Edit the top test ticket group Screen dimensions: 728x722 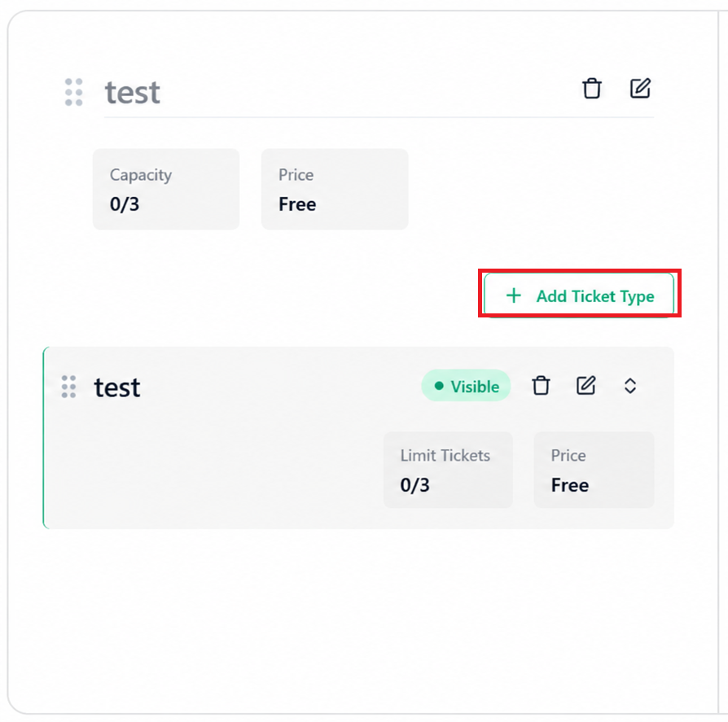click(640, 88)
